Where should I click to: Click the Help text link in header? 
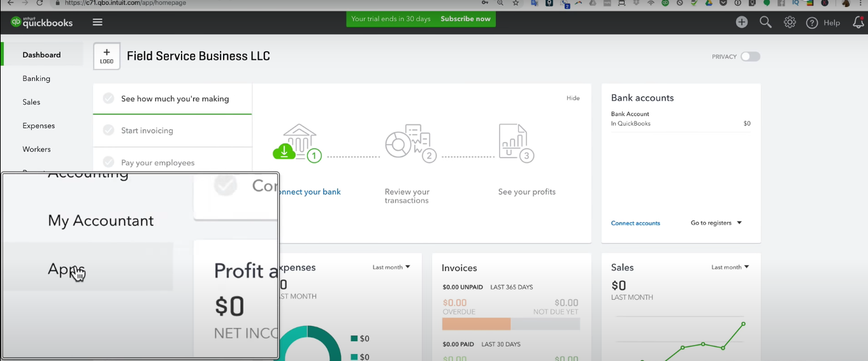tap(832, 23)
